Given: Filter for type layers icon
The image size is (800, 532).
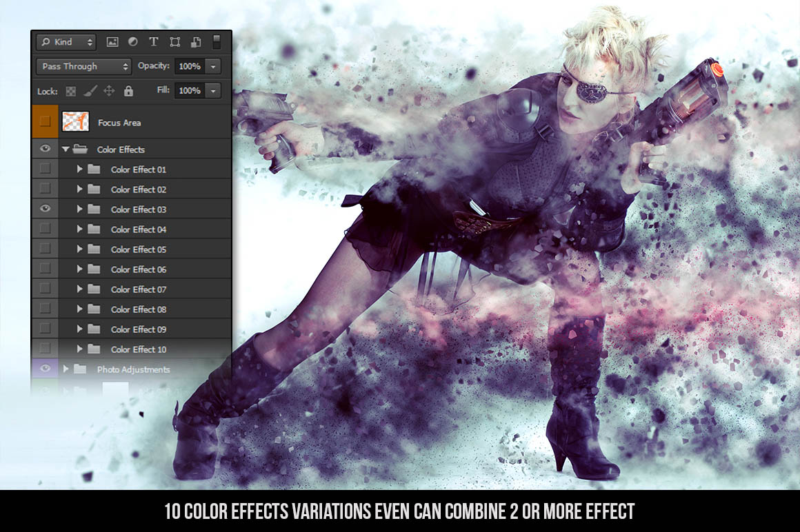Looking at the screenshot, I should pyautogui.click(x=153, y=42).
